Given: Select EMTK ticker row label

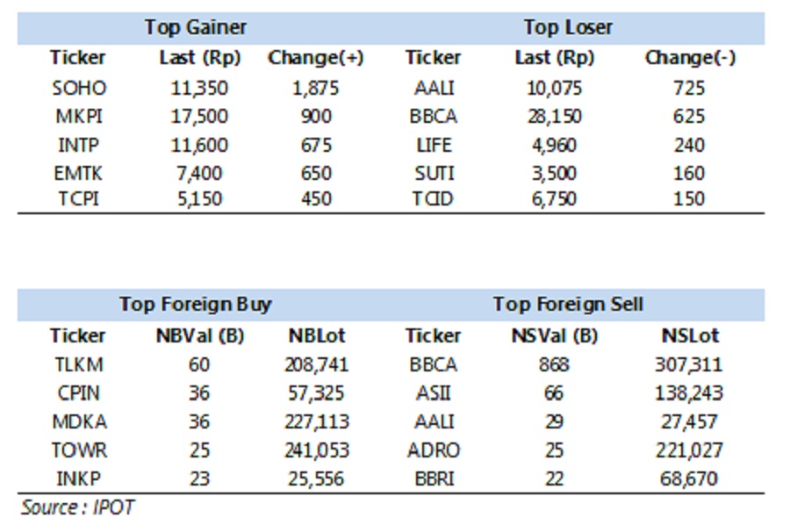Looking at the screenshot, I should [x=78, y=173].
